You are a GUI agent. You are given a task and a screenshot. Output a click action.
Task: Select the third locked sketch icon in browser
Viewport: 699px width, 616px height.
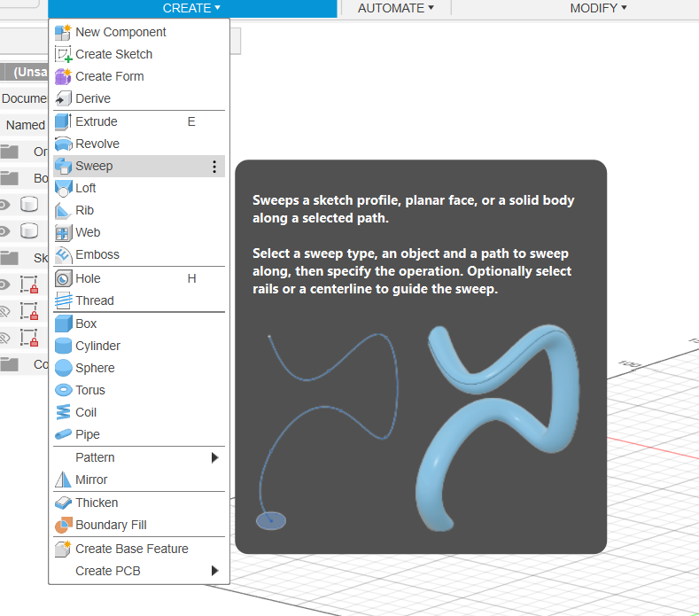point(29,338)
